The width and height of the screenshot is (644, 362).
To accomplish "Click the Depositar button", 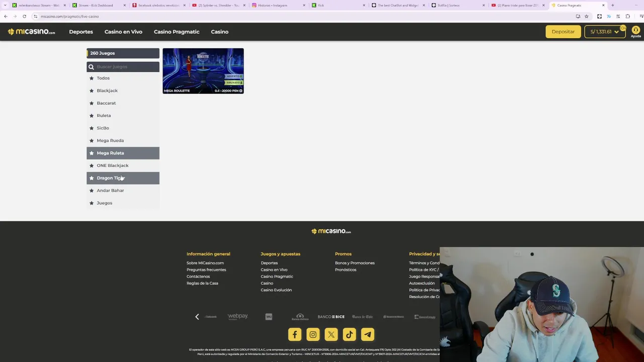I will point(563,32).
